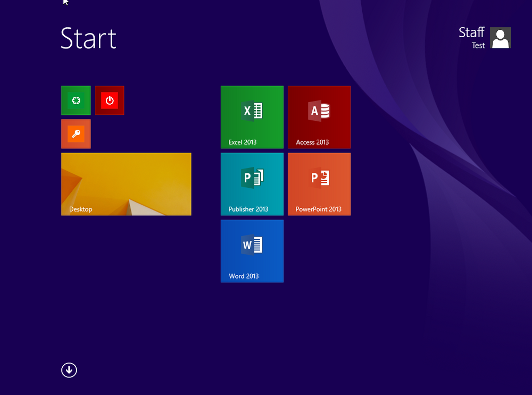Click the Desktop label on wallpaper tile
Screen dimensions: 532x395
pos(81,209)
